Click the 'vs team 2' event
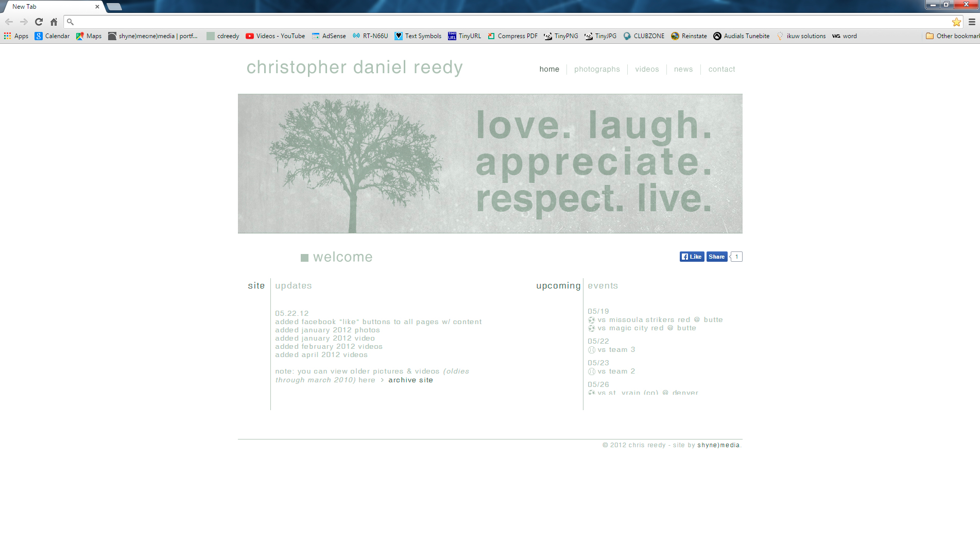The image size is (980, 541). click(611, 371)
